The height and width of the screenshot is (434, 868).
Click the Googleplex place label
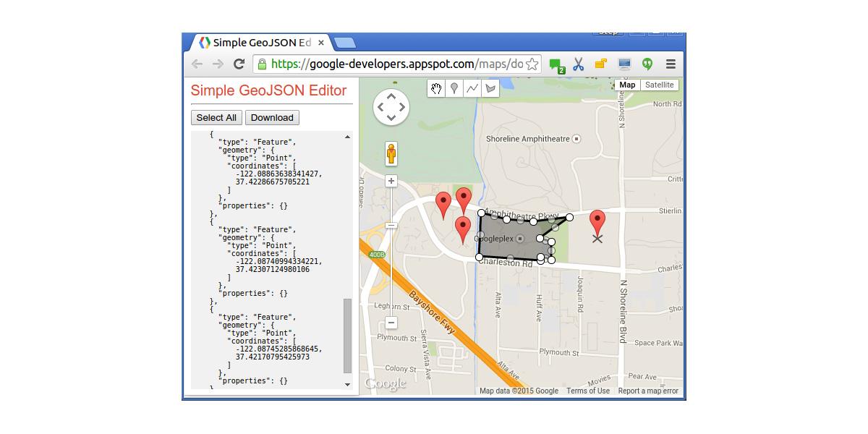click(x=494, y=238)
